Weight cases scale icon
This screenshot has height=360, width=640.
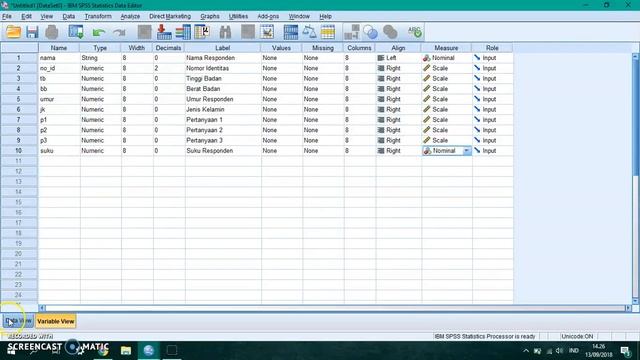[309, 32]
